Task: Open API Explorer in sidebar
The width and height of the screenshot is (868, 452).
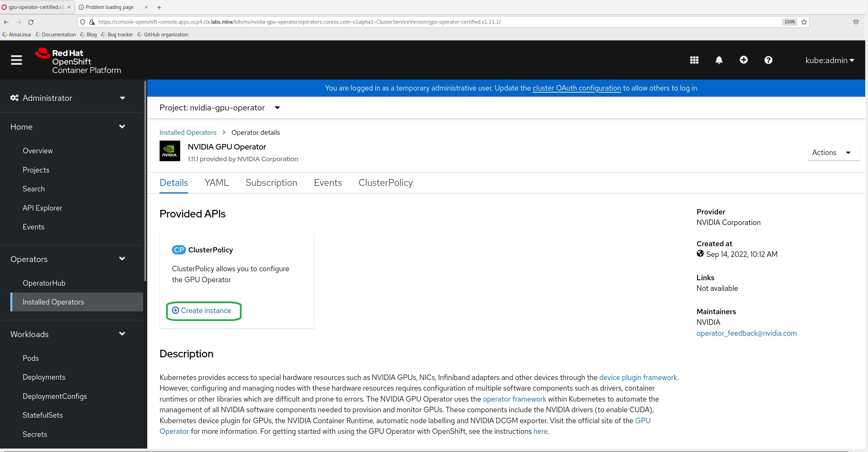Action: [42, 208]
